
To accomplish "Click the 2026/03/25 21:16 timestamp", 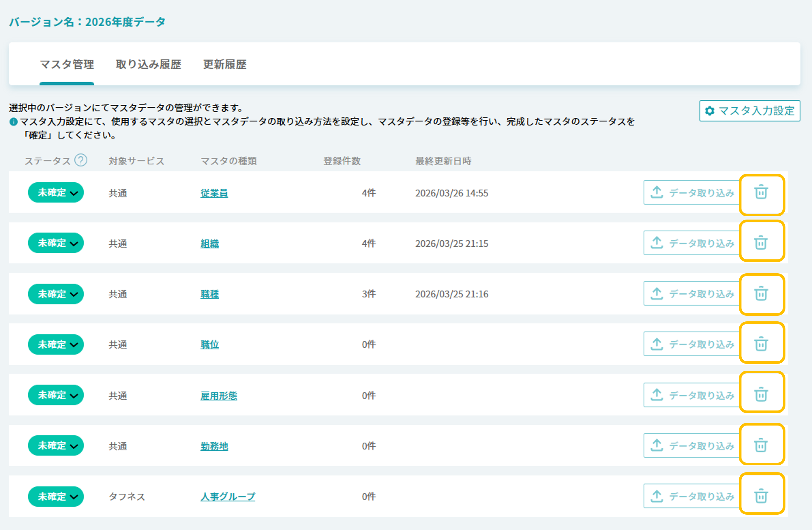I will (x=452, y=294).
